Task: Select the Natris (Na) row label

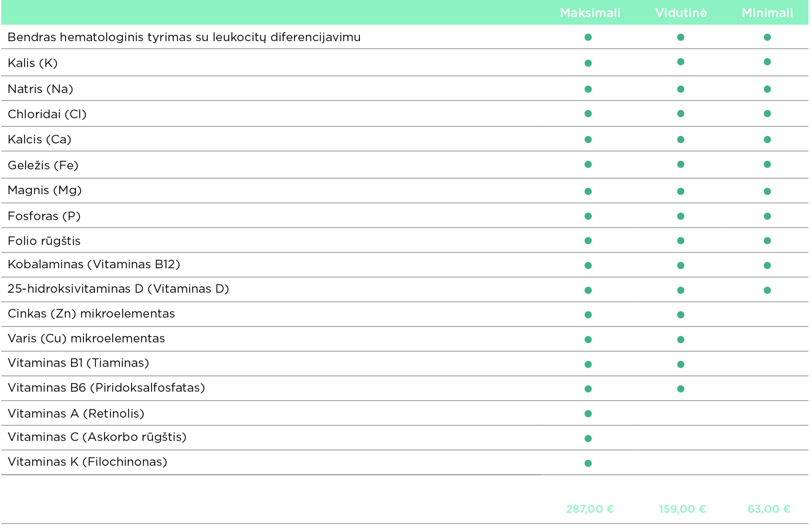Action: pyautogui.click(x=40, y=89)
